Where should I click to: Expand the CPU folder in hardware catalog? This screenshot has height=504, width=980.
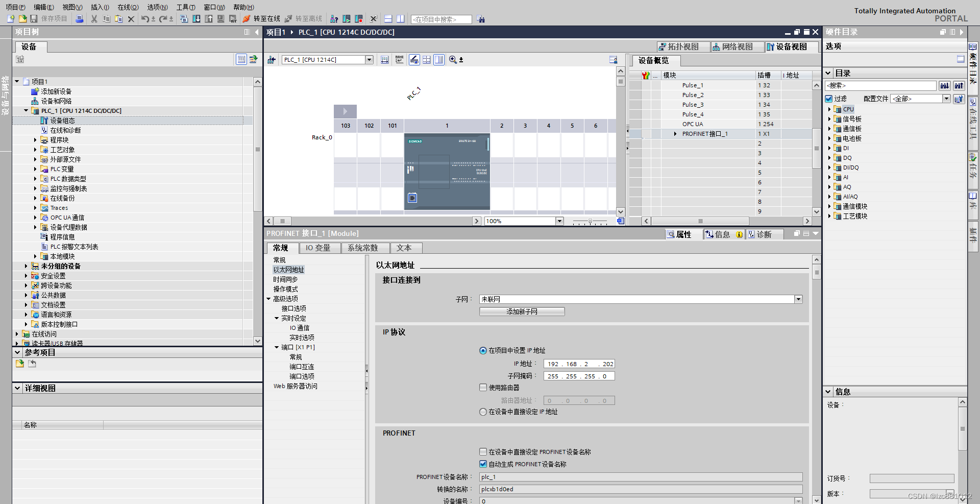click(829, 109)
